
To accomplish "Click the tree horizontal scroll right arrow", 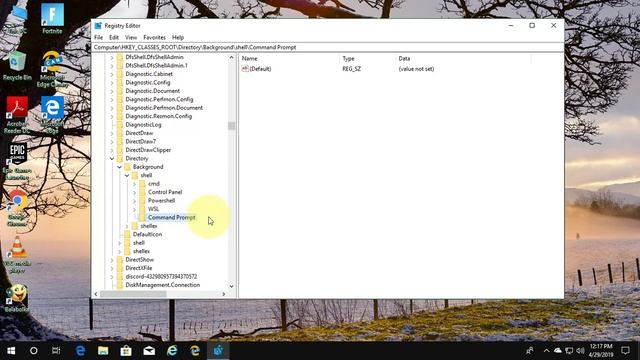I will pyautogui.click(x=224, y=294).
